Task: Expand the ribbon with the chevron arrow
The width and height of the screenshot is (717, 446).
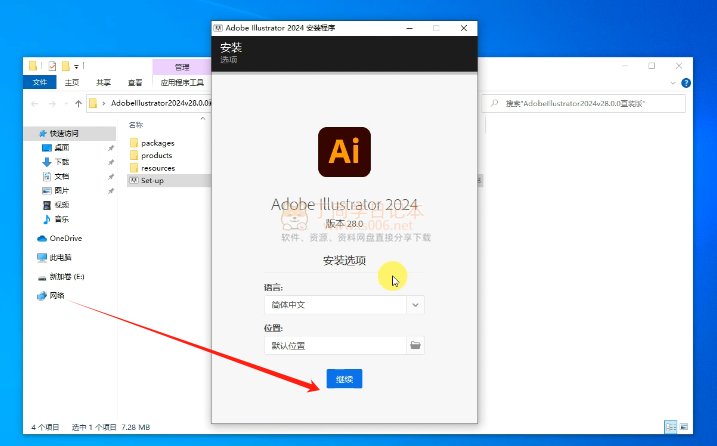Action: tap(673, 83)
